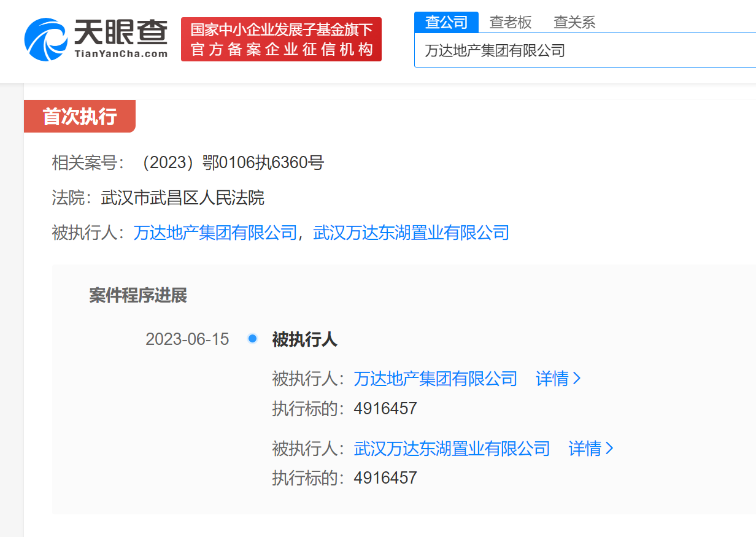Open the 查关系 tab
Image resolution: width=756 pixels, height=537 pixels.
click(x=574, y=23)
